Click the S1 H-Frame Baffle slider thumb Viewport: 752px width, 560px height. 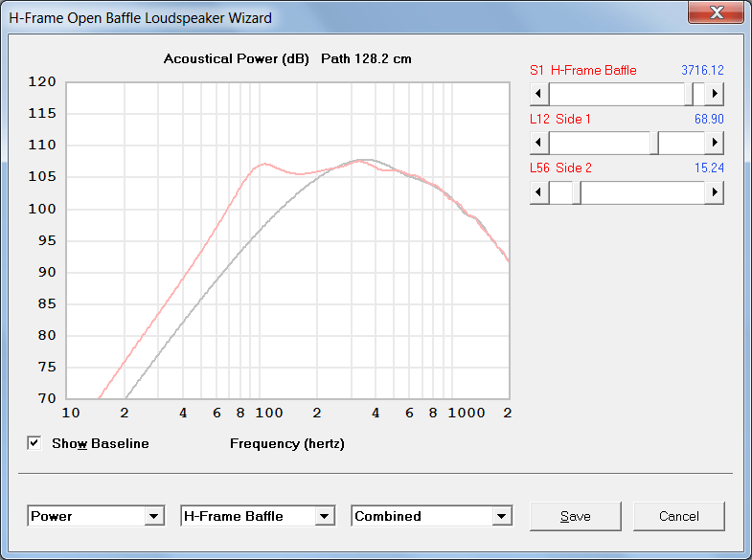point(689,94)
